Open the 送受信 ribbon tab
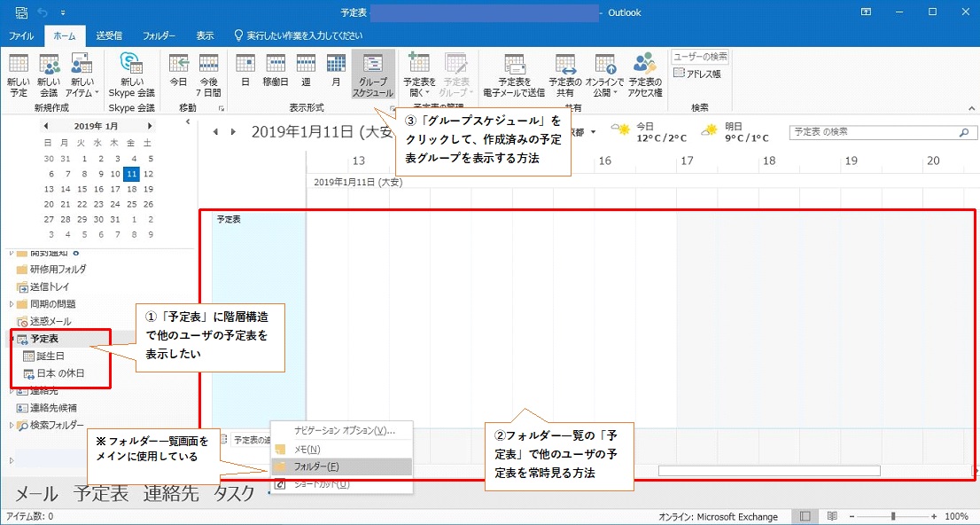This screenshot has width=980, height=525. [x=109, y=35]
